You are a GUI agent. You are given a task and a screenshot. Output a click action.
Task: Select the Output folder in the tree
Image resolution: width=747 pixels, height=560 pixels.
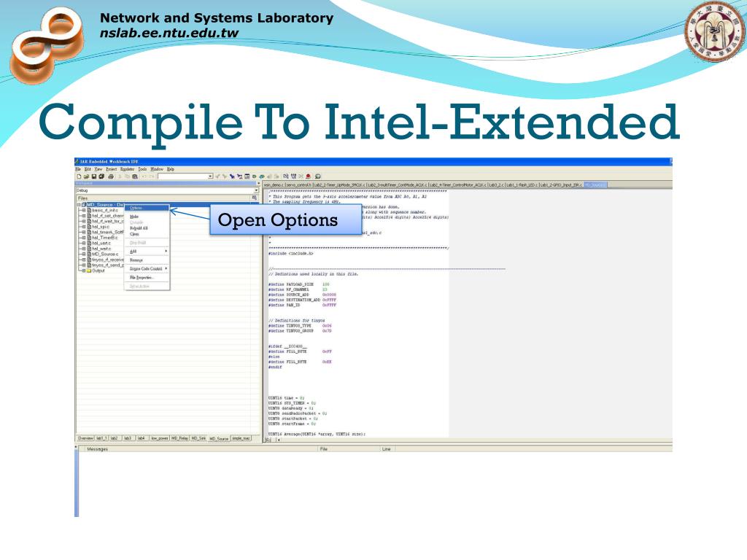pos(98,271)
